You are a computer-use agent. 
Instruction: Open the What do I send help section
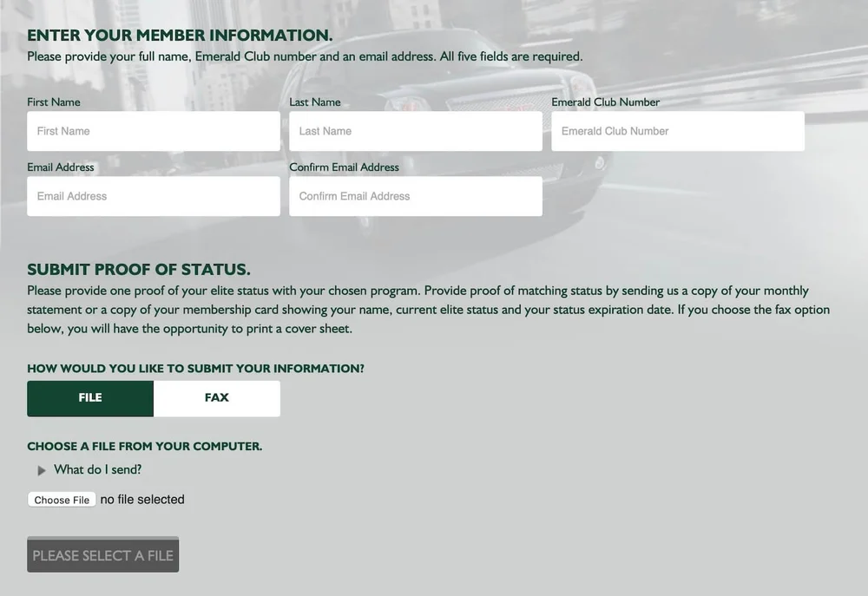[95, 469]
